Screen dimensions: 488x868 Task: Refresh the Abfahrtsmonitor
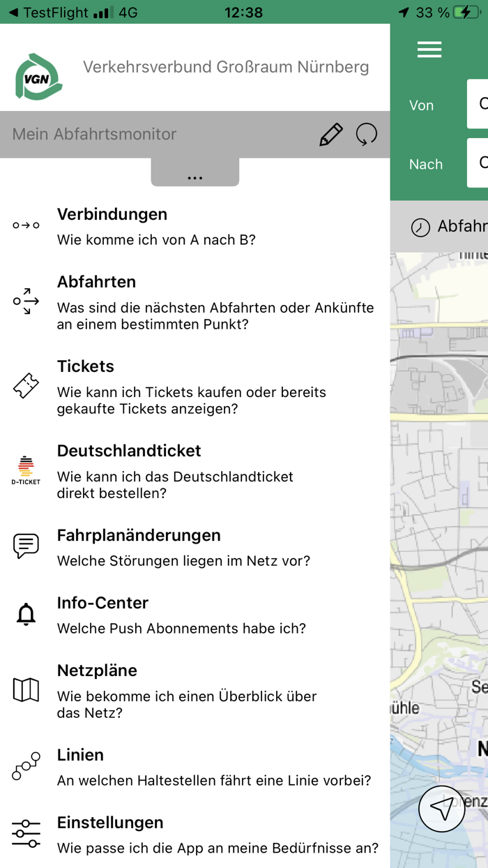(367, 134)
